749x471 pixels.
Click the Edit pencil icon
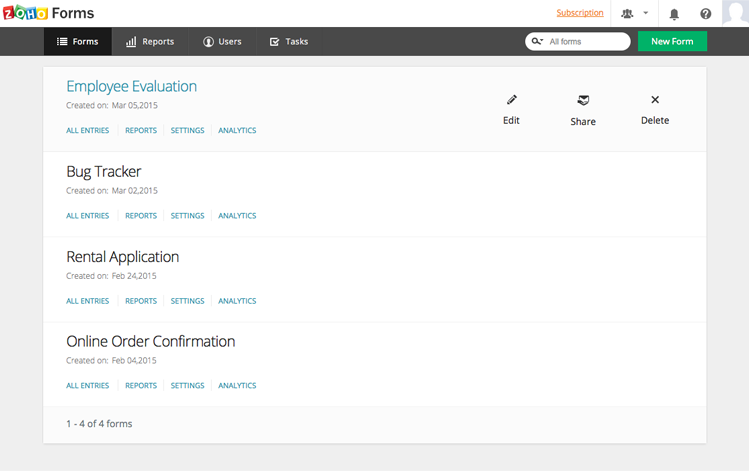(x=512, y=100)
